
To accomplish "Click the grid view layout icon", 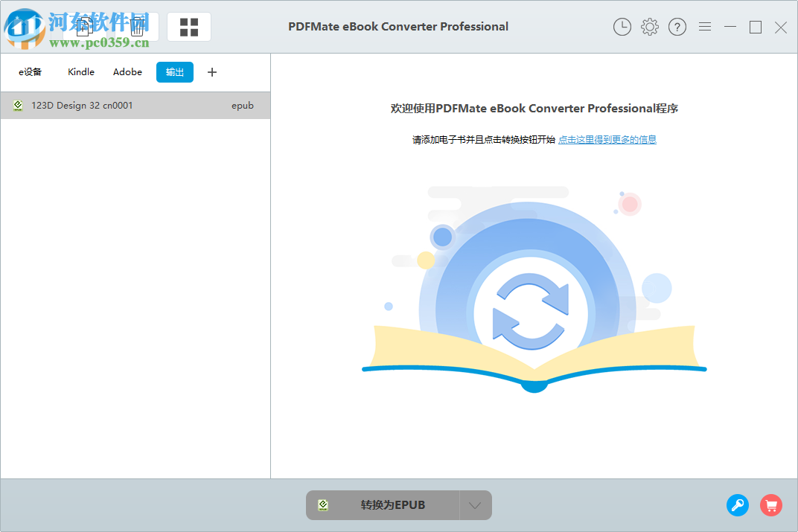I will [188, 26].
